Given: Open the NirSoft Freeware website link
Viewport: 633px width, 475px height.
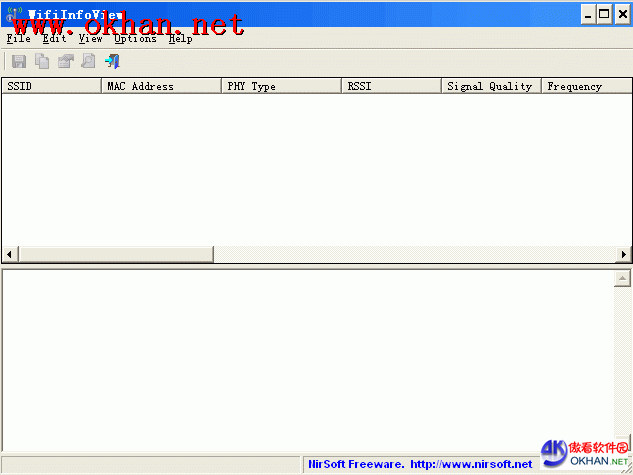Looking at the screenshot, I should (x=420, y=464).
